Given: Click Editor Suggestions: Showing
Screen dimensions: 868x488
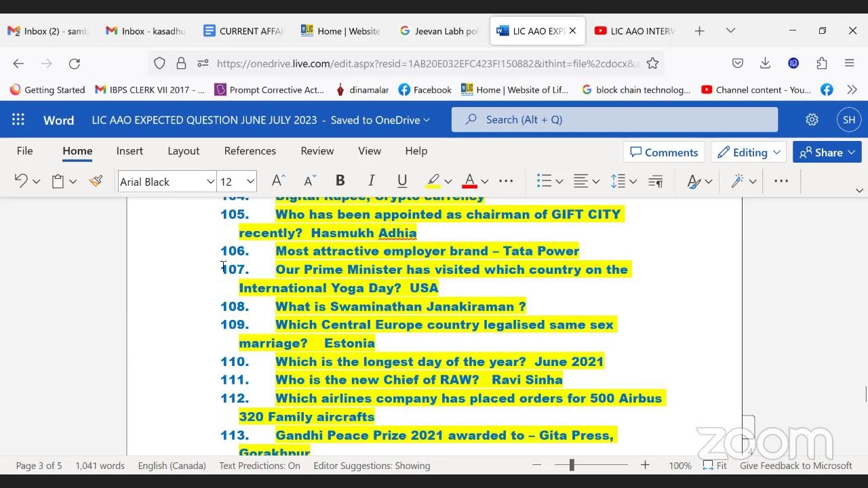Looking at the screenshot, I should [x=372, y=466].
